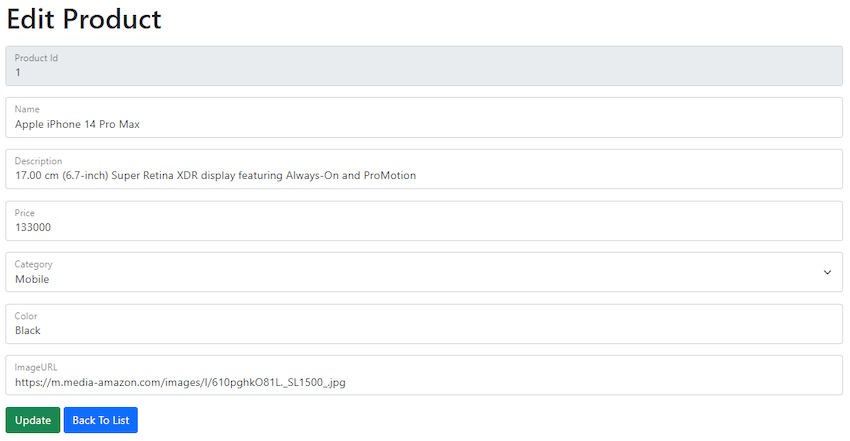
Task: Click the Name field label
Action: pyautogui.click(x=26, y=109)
